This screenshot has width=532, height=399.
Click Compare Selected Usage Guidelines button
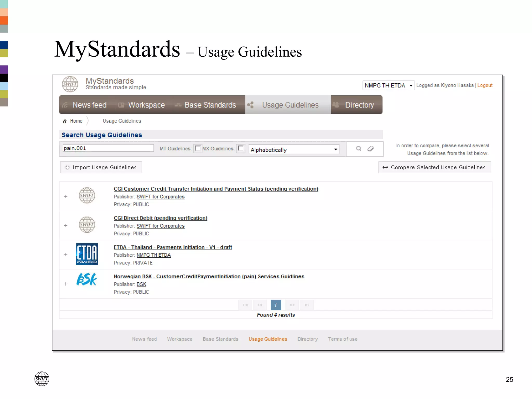[435, 167]
